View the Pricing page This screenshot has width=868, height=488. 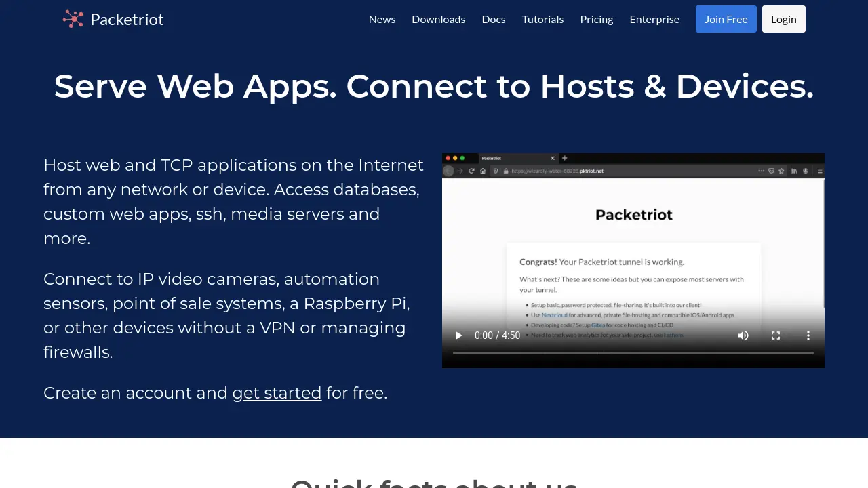[597, 19]
